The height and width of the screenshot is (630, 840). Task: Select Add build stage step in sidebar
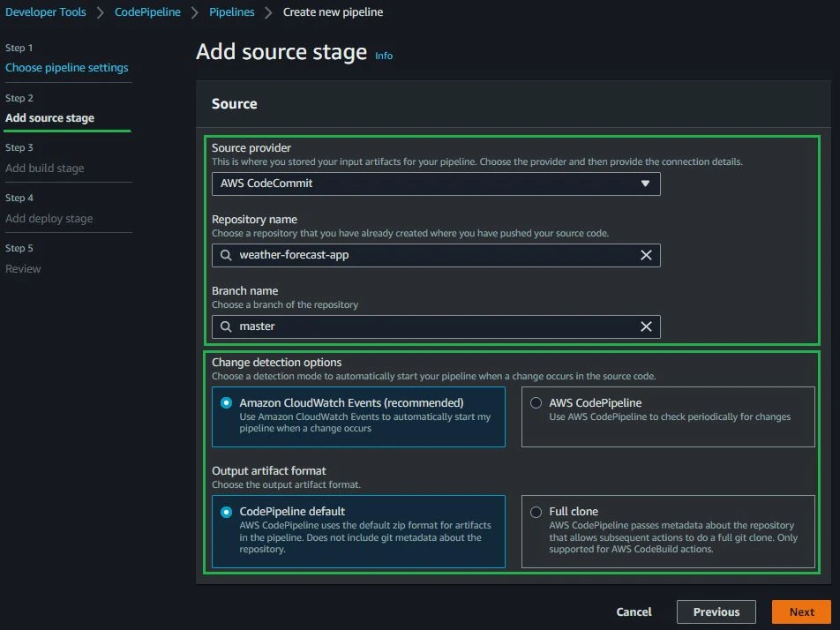(x=44, y=169)
